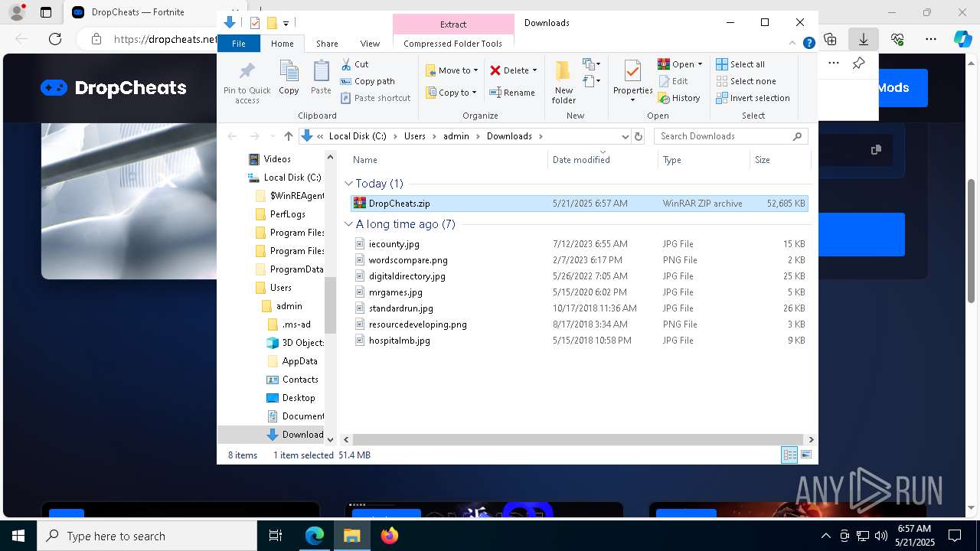Viewport: 980px width, 551px height.
Task: Minimize the ribbon with chevron
Action: click(x=793, y=44)
